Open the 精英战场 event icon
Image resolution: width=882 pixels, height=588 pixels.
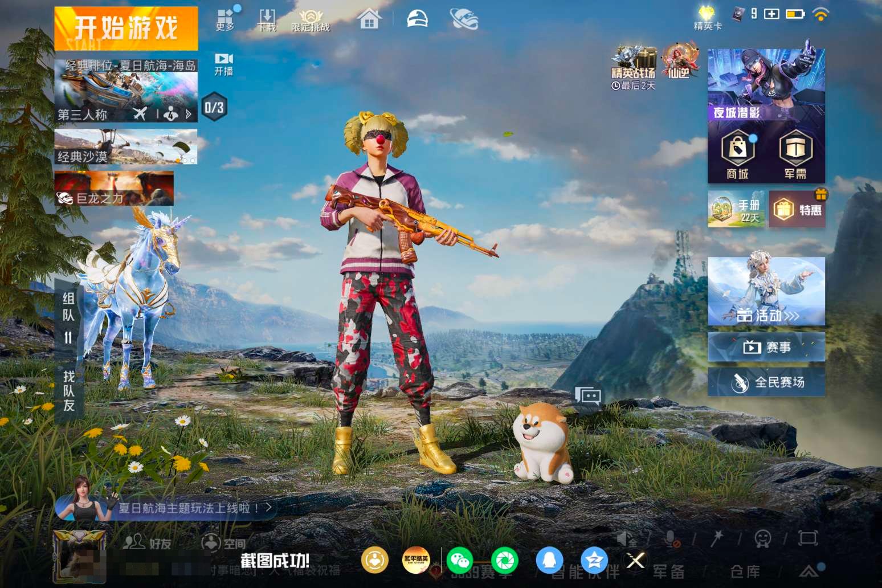click(x=633, y=67)
